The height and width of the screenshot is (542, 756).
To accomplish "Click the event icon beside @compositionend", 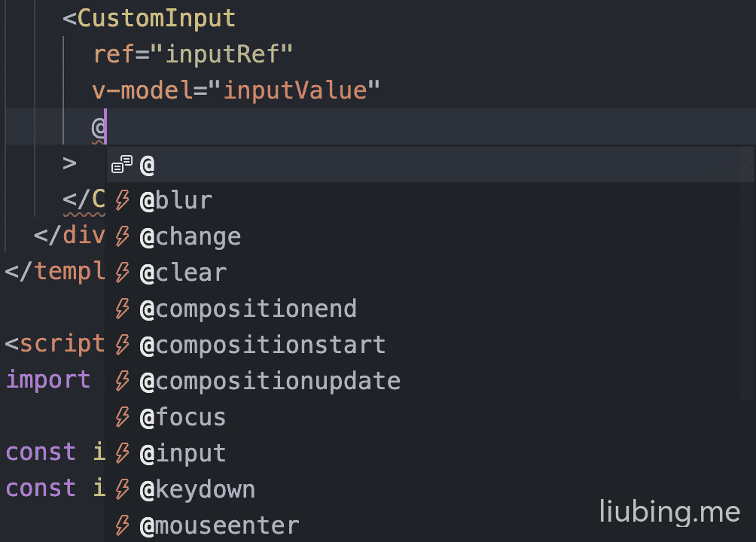I will [x=123, y=309].
